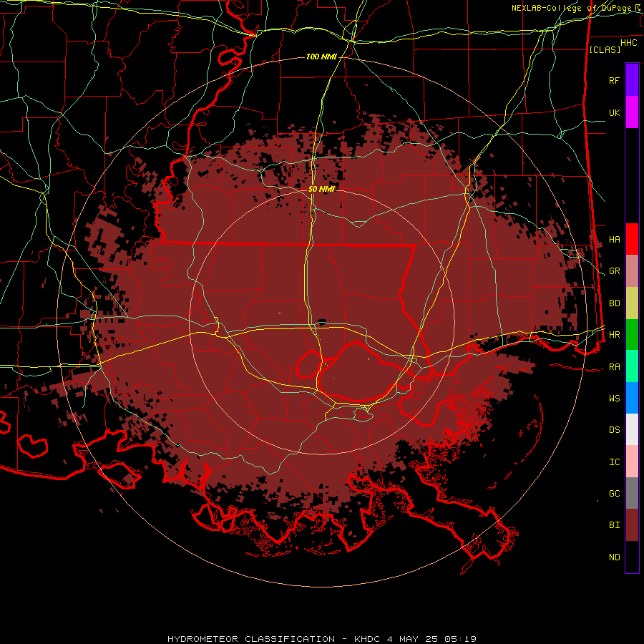Click the RA legend label
This screenshot has width=644, height=644.
615,366
